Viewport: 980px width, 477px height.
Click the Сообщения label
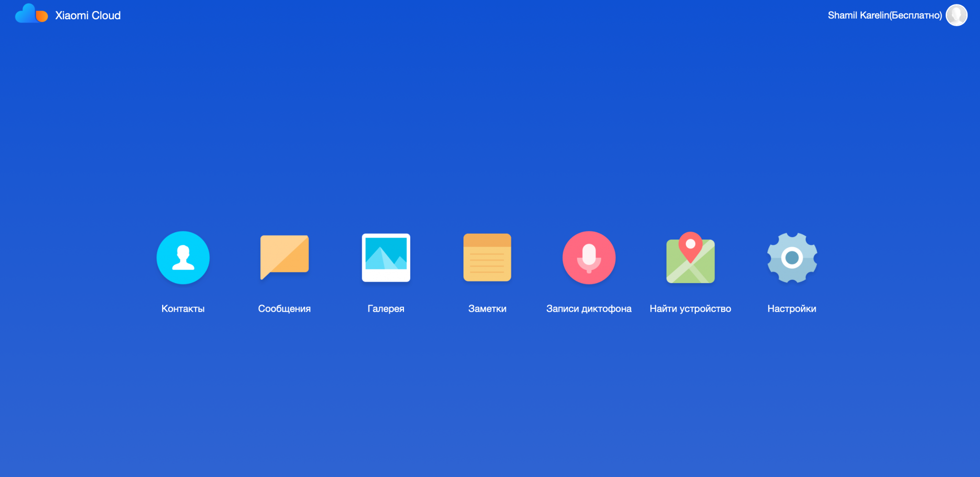point(284,309)
